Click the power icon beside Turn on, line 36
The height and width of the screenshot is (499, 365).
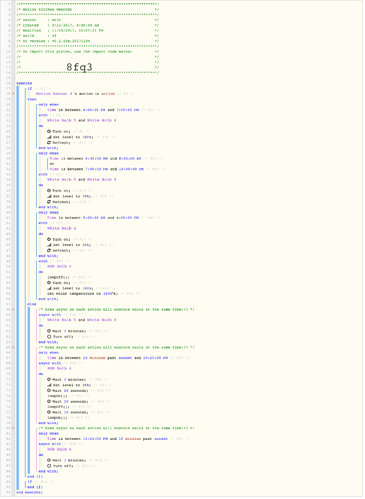point(49,191)
